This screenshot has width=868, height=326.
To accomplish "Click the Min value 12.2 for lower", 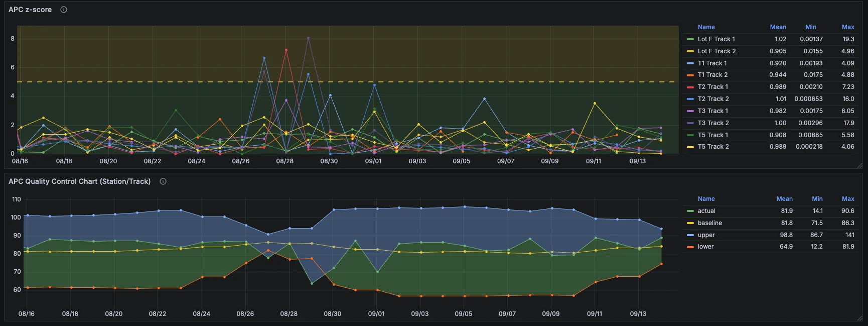I will [x=817, y=247].
